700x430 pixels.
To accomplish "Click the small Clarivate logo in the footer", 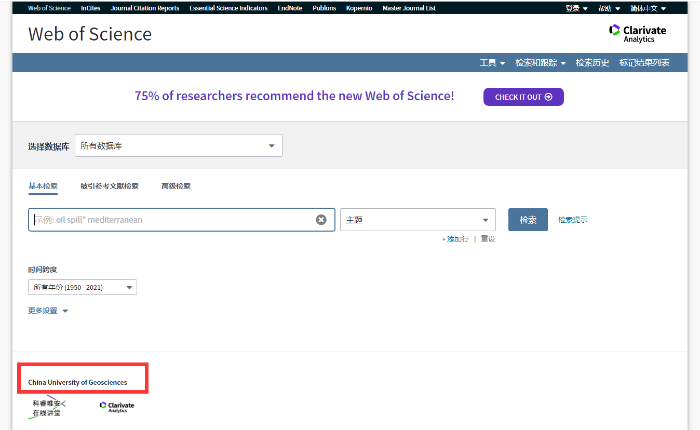I will [x=117, y=407].
